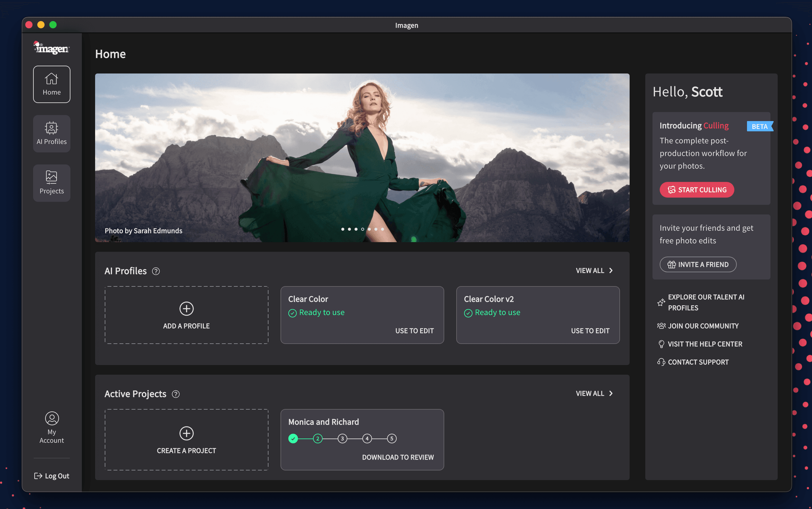812x509 pixels.
Task: Click headset icon beside Contact Support
Action: (661, 362)
